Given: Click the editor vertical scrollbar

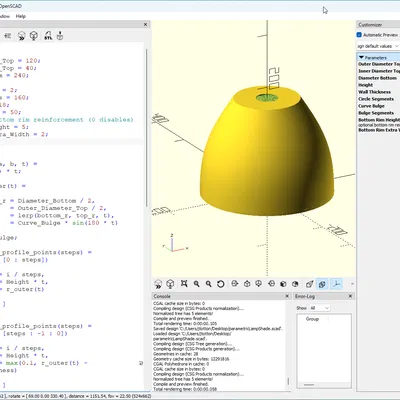Looking at the screenshot, I should click(x=146, y=128).
